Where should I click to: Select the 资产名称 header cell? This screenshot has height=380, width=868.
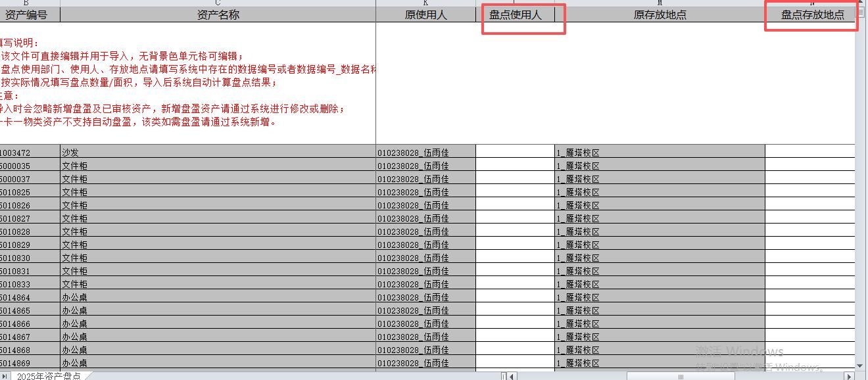tap(218, 14)
